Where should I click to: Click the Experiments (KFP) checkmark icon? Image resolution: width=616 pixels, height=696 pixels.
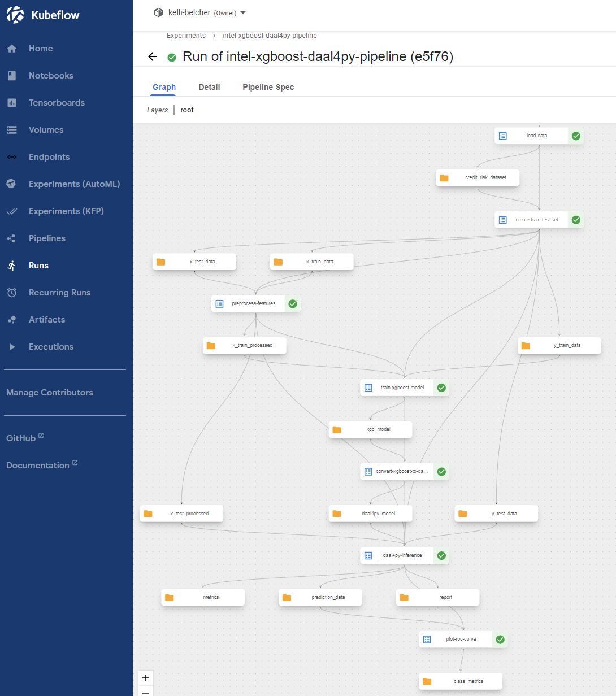[x=12, y=211]
